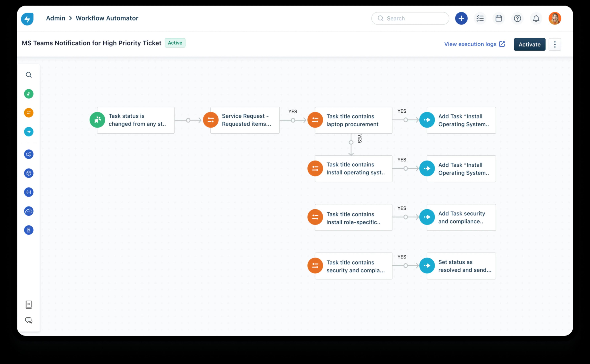
Task: Open the Reader node tool in the sidebar
Action: click(29, 154)
